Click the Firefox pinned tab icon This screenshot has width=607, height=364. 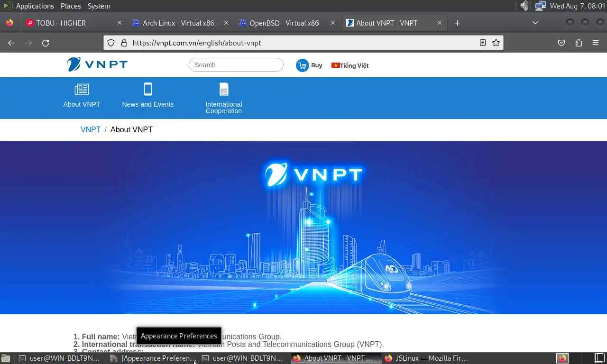point(9,23)
